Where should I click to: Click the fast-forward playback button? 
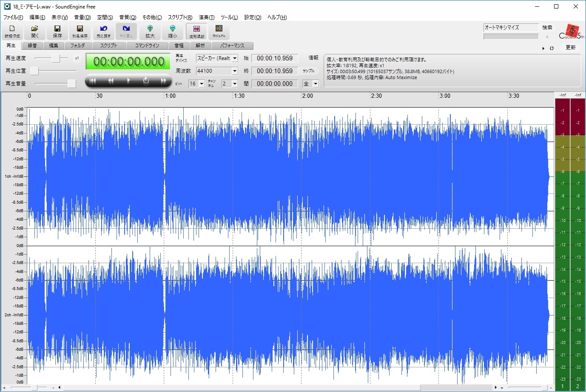tap(163, 81)
